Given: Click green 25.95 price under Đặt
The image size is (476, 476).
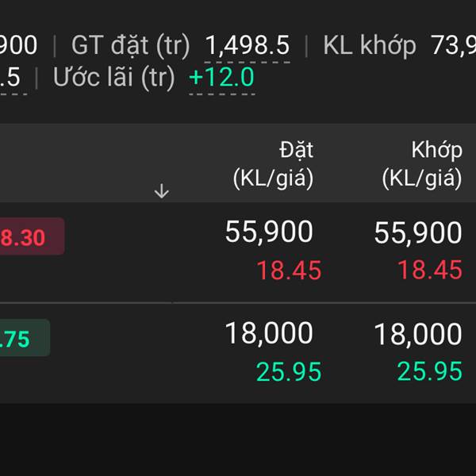Looking at the screenshot, I should [289, 371].
